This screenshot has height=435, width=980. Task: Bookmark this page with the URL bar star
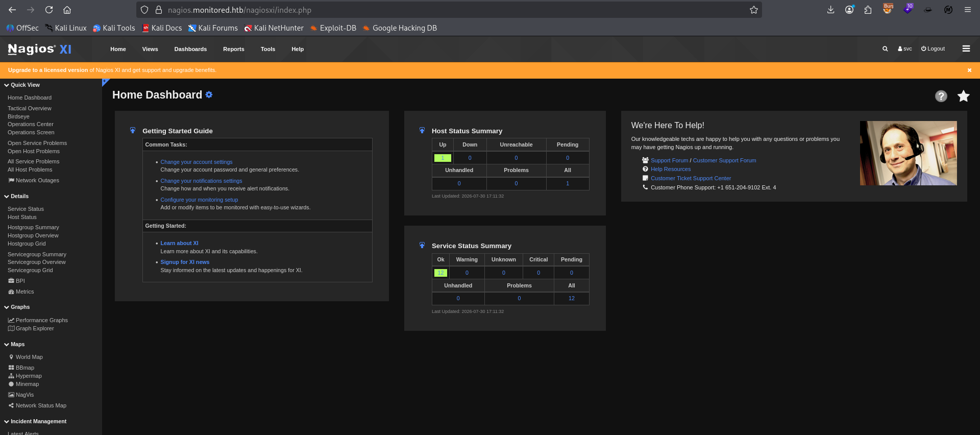coord(754,10)
